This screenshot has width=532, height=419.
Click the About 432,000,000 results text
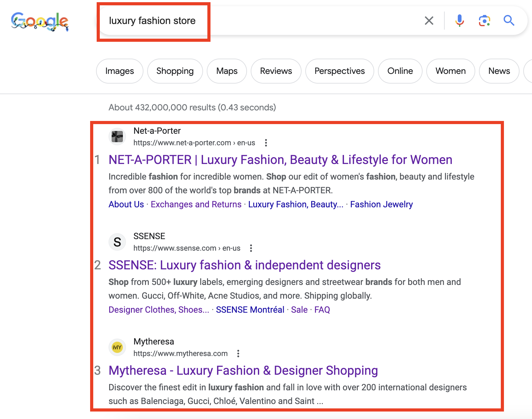click(x=192, y=108)
